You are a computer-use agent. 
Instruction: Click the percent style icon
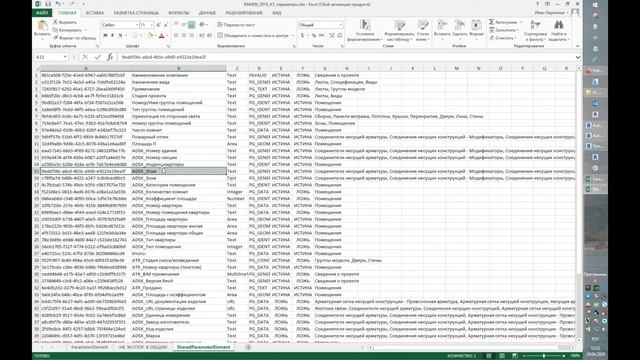click(313, 36)
